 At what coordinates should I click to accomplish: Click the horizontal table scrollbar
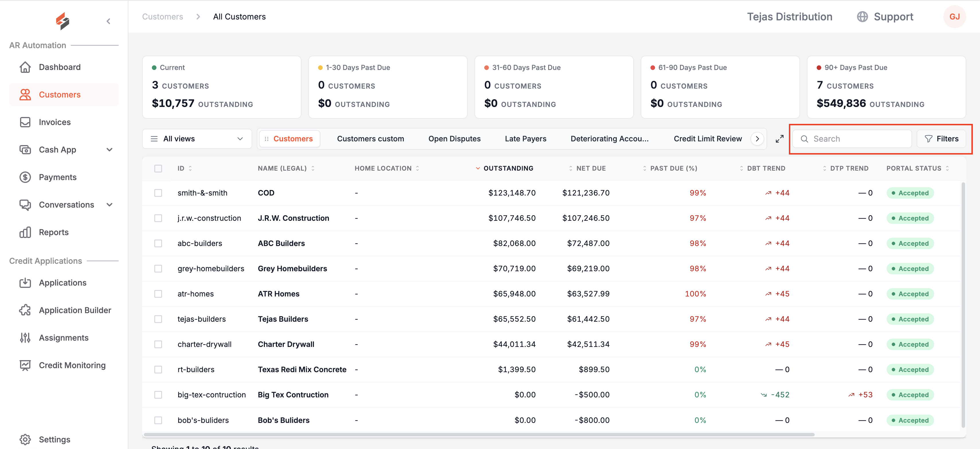479,435
